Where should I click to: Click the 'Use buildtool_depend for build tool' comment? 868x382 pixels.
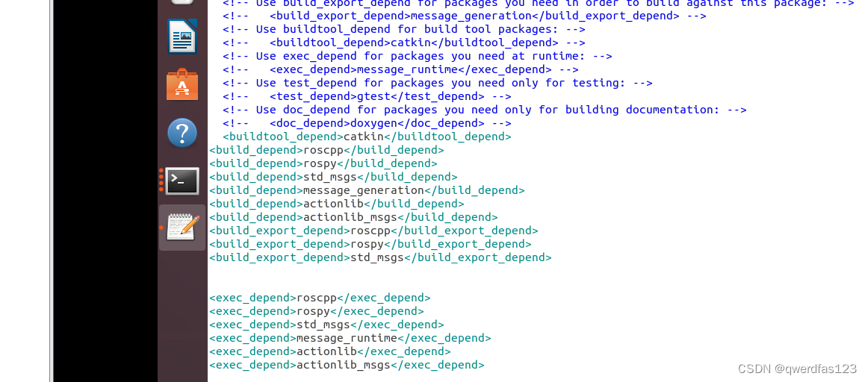coord(404,29)
